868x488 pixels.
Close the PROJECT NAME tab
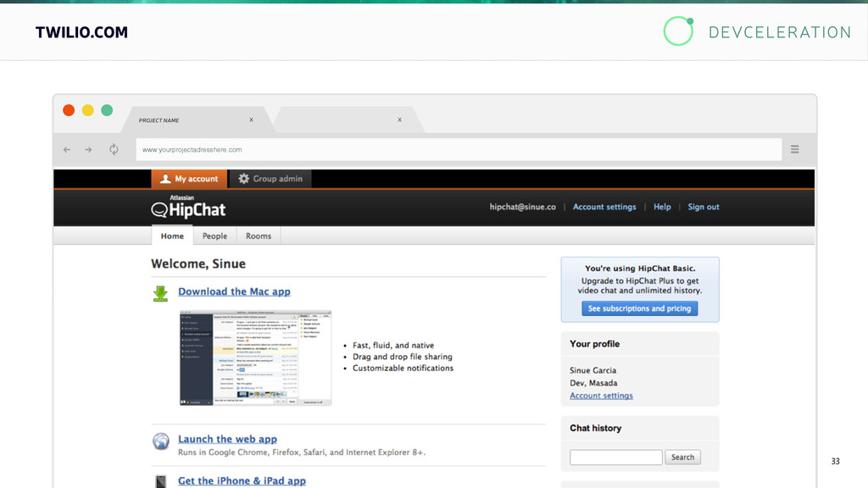click(251, 119)
